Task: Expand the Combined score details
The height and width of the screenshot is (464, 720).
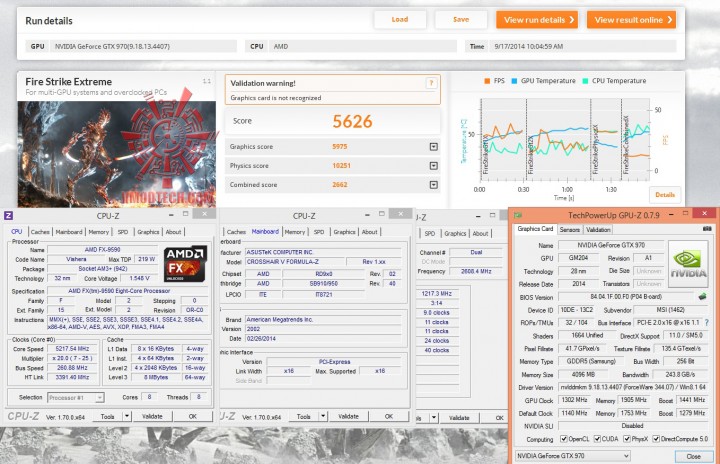Action: [x=433, y=185]
